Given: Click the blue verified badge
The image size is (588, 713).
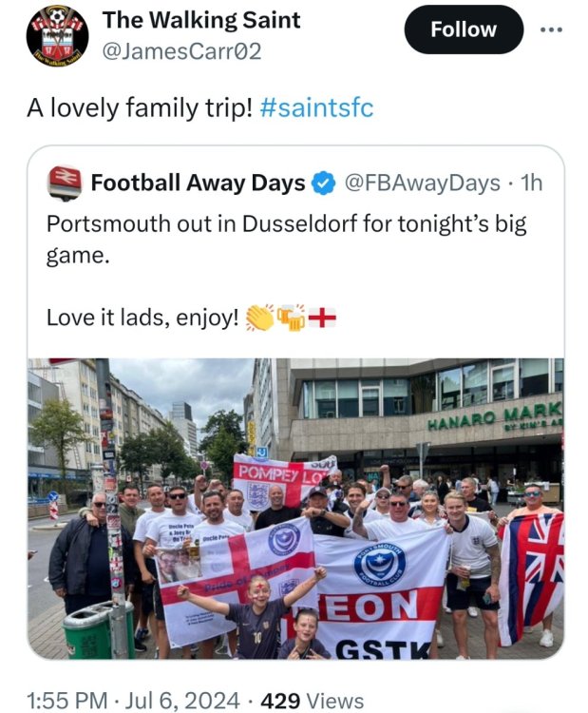Looking at the screenshot, I should pos(324,183).
